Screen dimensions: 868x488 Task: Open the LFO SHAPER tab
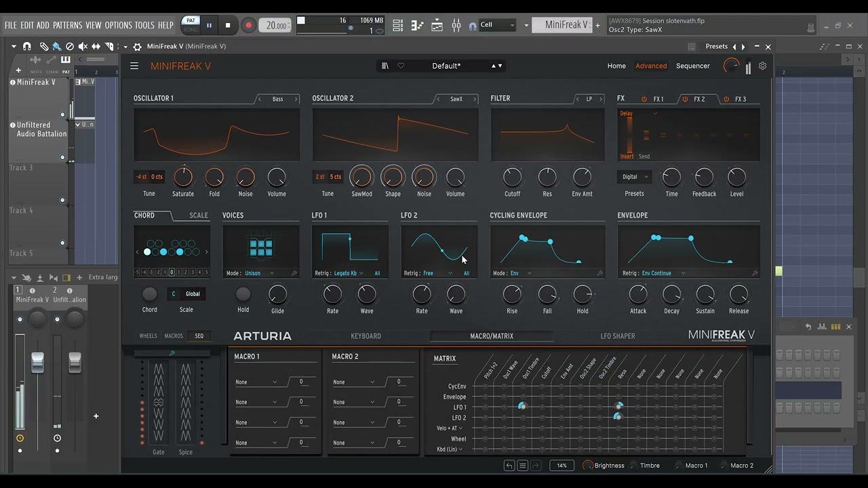pos(618,336)
